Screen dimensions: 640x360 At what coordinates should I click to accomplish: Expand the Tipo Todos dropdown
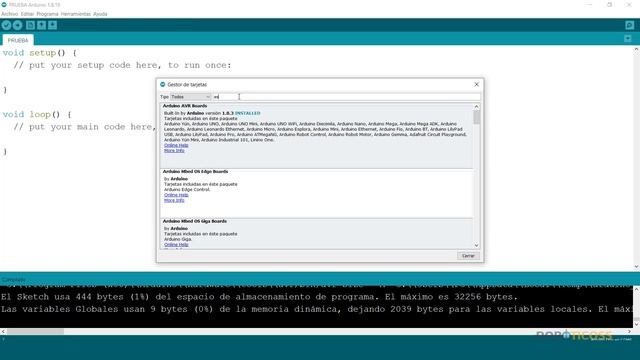pos(191,97)
